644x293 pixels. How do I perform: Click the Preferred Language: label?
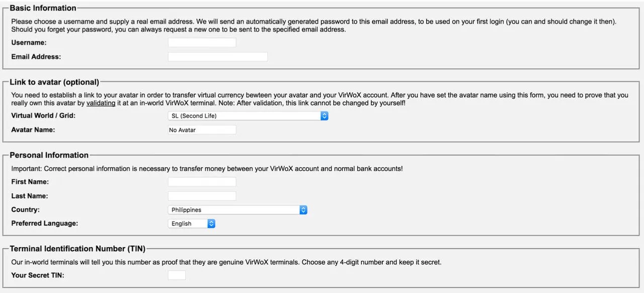click(x=44, y=223)
